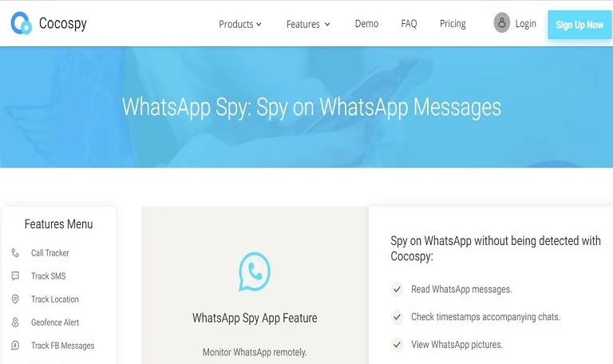The image size is (613, 364).
Task: Click the map pin icon for Track Location
Action: pyautogui.click(x=15, y=299)
